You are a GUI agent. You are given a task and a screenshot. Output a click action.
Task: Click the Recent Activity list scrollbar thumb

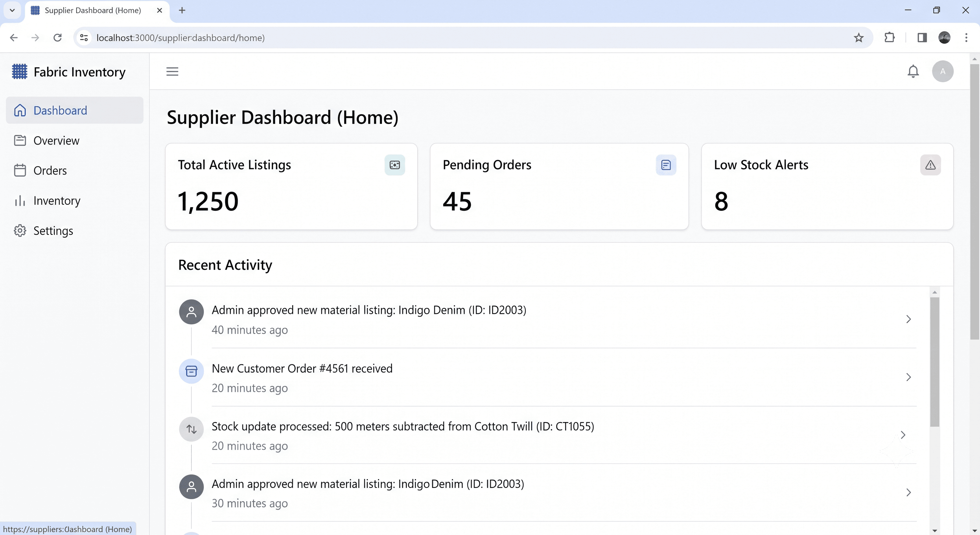click(935, 362)
